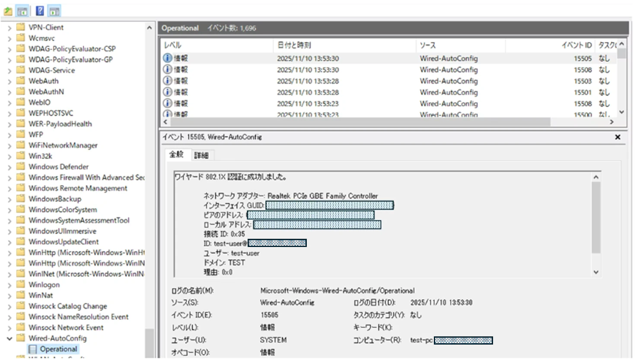Select WindowsColorSystem in the tree
Screen dimensions: 640x364
pos(63,209)
